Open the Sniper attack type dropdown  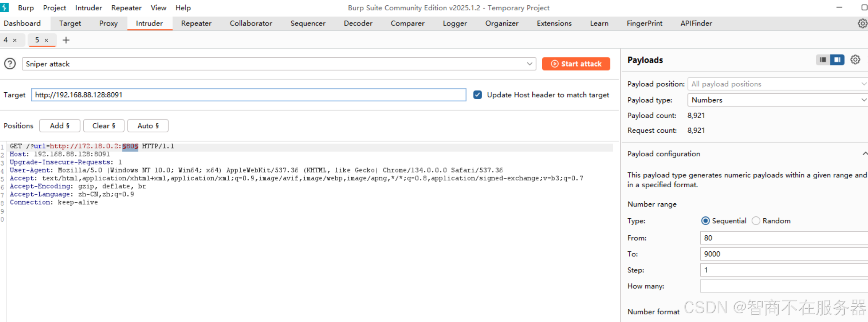pyautogui.click(x=279, y=64)
